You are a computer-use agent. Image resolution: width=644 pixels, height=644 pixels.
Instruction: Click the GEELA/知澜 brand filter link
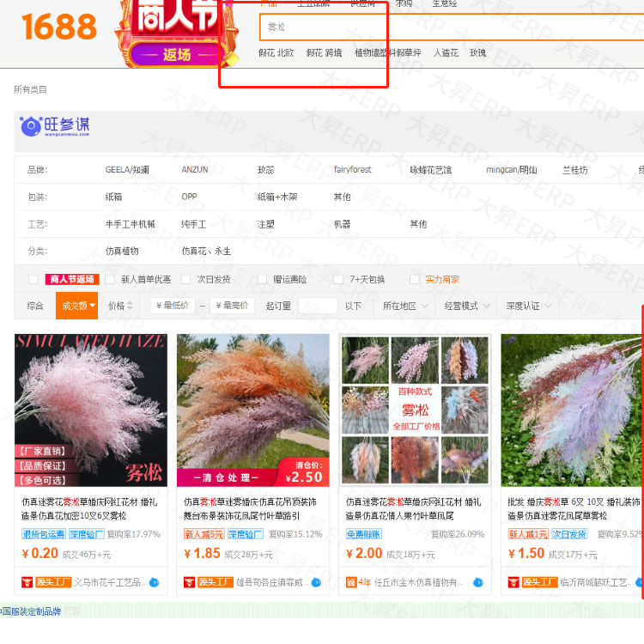click(126, 170)
